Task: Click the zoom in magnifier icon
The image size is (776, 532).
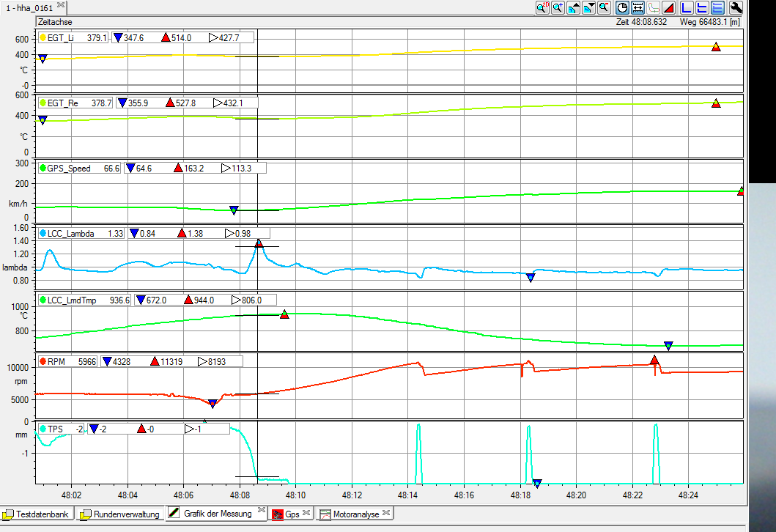Action: coord(558,8)
